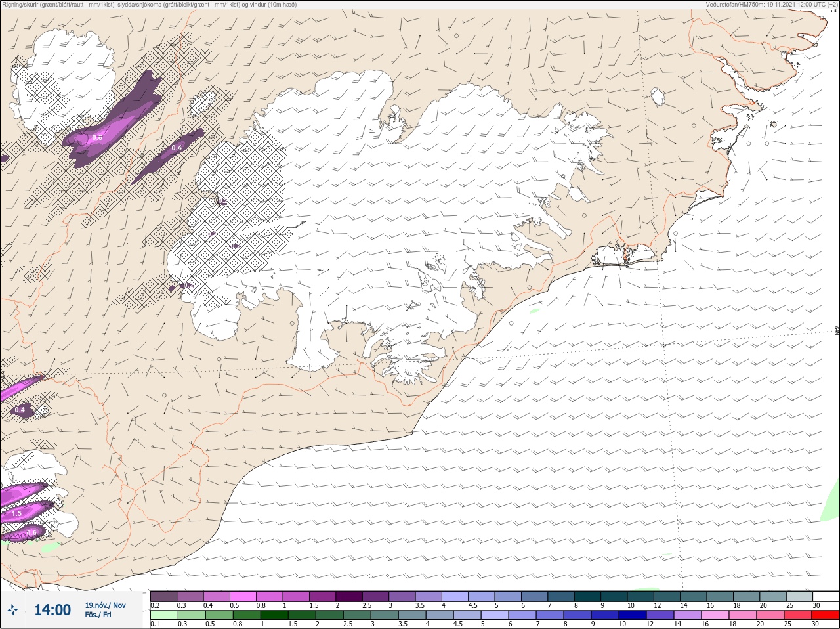Select the dark green rain swatch labeled 1
The height and width of the screenshot is (629, 840).
pyautogui.click(x=274, y=615)
